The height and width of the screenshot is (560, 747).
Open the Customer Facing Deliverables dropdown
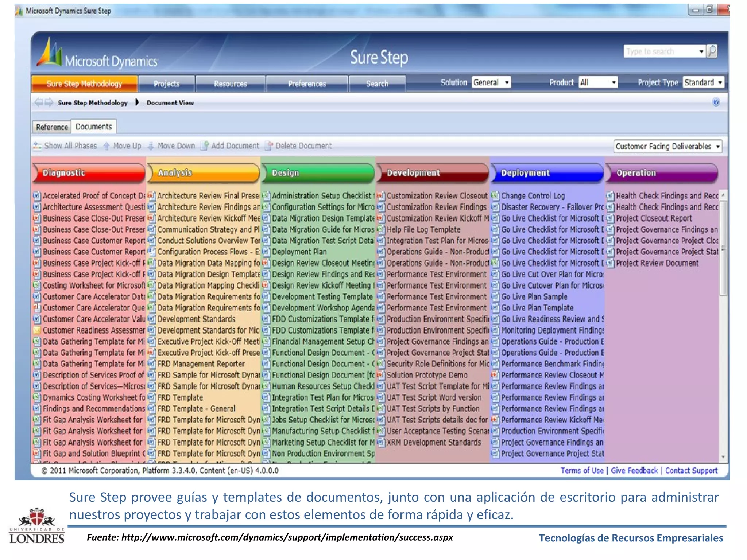668,146
